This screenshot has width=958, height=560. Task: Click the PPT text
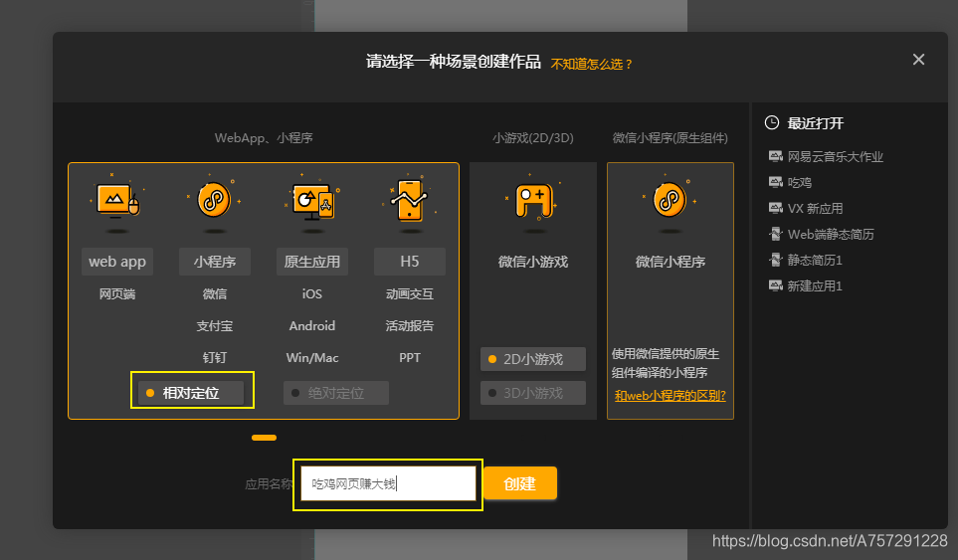409,357
